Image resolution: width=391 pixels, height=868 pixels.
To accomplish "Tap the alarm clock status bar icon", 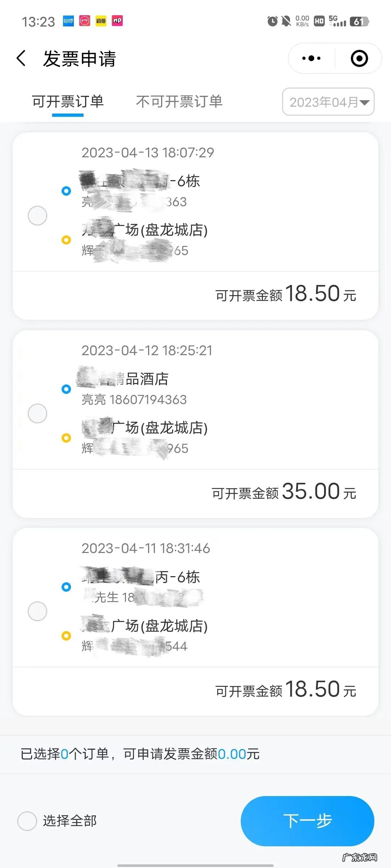I will (272, 21).
